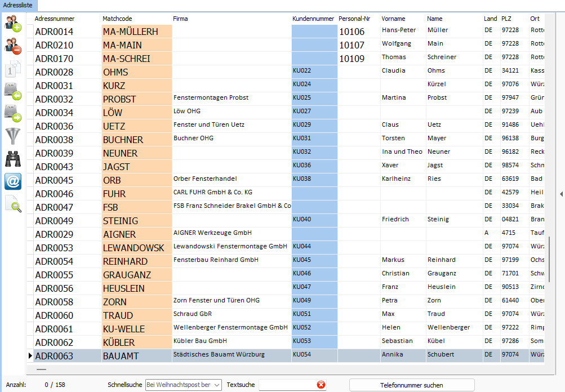Collapse the right side panel chevron

pyautogui.click(x=560, y=194)
